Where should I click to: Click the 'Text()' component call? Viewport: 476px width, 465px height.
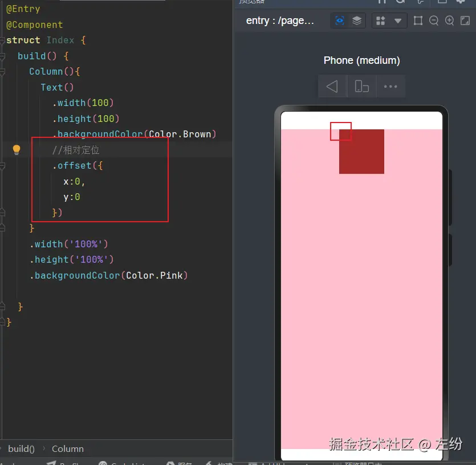[x=57, y=87]
